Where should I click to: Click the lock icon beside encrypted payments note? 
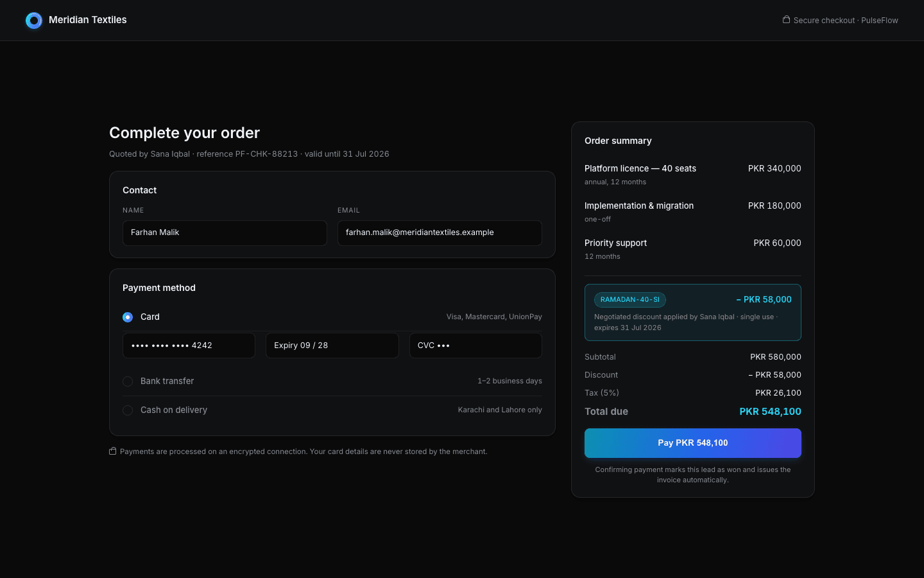pyautogui.click(x=113, y=451)
